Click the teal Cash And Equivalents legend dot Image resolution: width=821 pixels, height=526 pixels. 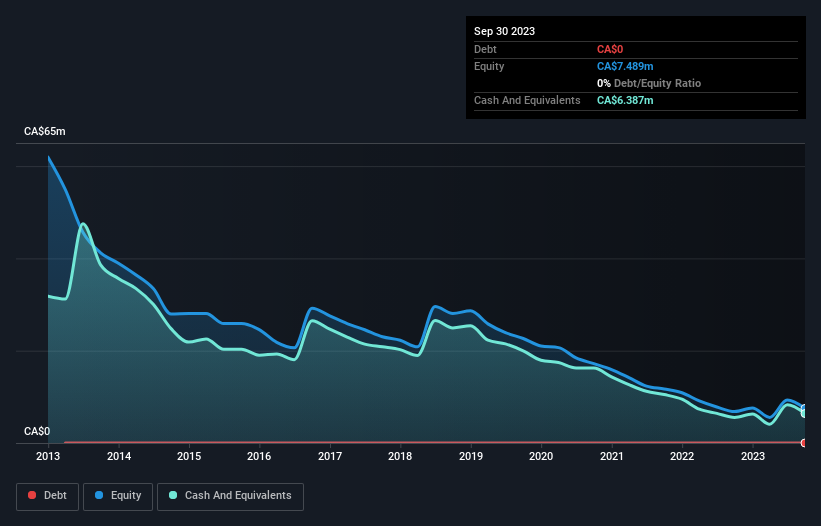tap(173, 495)
